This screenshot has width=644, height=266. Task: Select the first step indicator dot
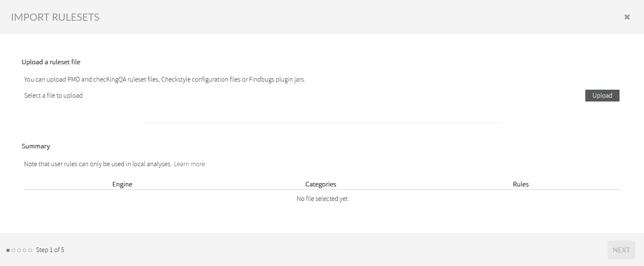pos(7,250)
